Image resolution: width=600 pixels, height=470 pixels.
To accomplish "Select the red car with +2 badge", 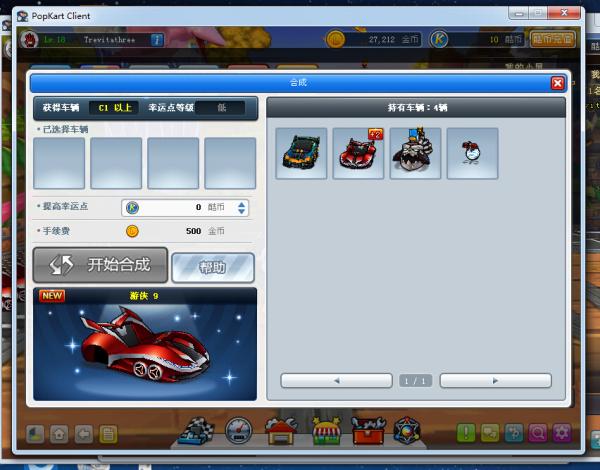I will pos(358,153).
